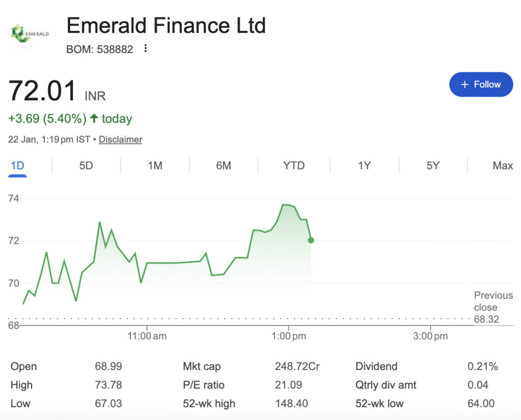Click the Previous close 68.32 label
The image size is (521, 420).
(486, 307)
